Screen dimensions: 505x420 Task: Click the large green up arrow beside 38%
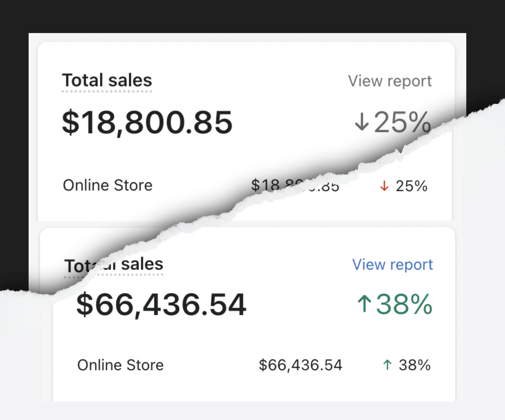(364, 304)
